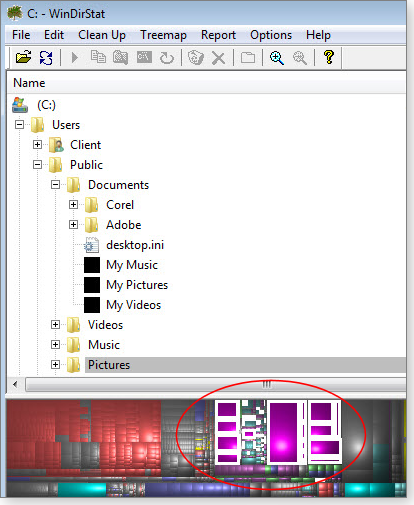This screenshot has height=505, width=414.
Task: Expand the Client folder
Action: [x=38, y=145]
